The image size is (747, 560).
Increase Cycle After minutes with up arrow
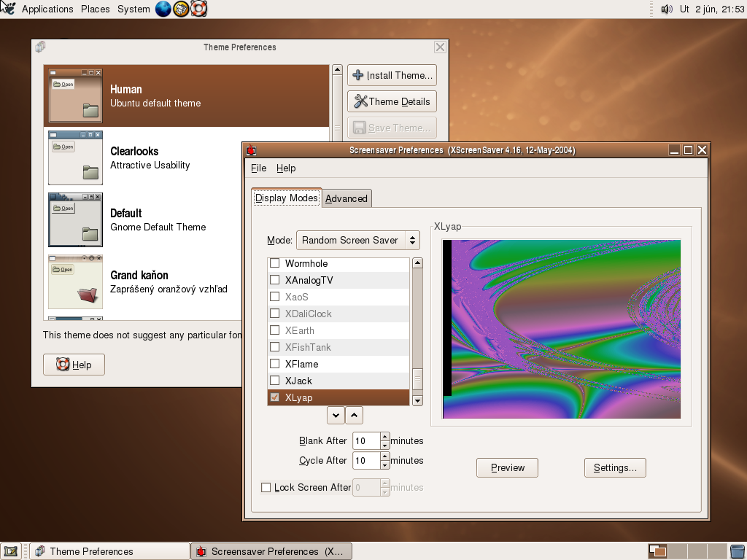point(385,456)
